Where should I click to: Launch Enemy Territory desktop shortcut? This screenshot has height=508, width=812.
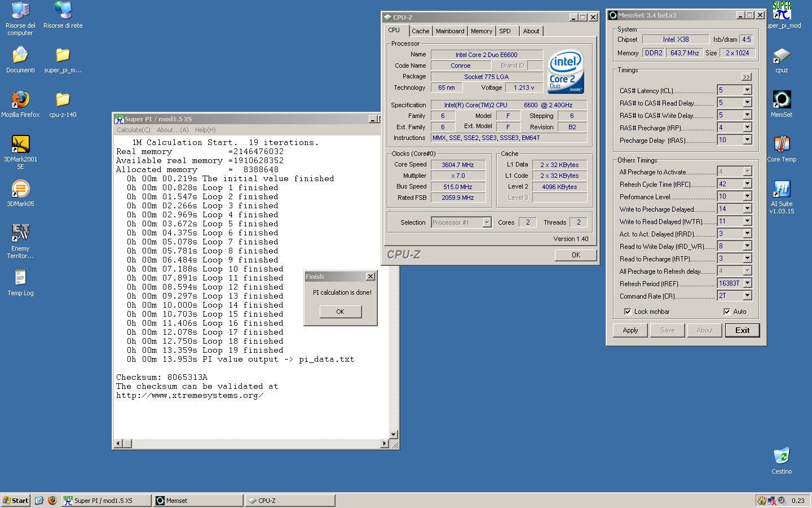point(20,241)
